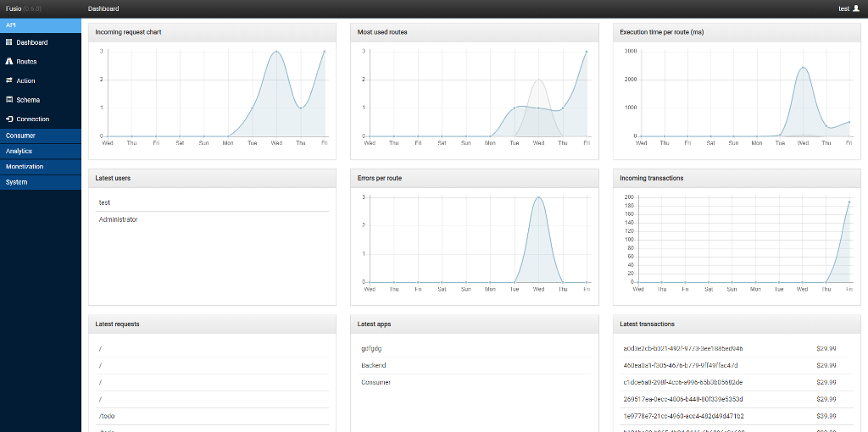Expand the Monetization sidebar section
The image size is (868, 432).
25,167
